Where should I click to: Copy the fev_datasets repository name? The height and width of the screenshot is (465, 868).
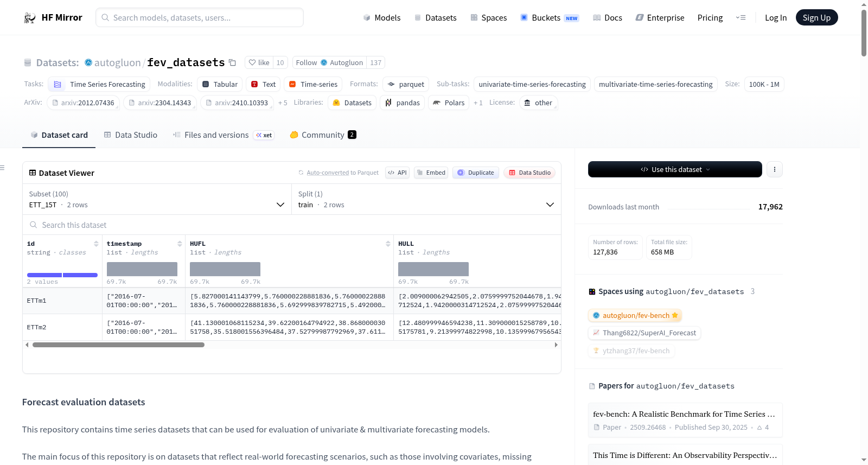(x=232, y=63)
